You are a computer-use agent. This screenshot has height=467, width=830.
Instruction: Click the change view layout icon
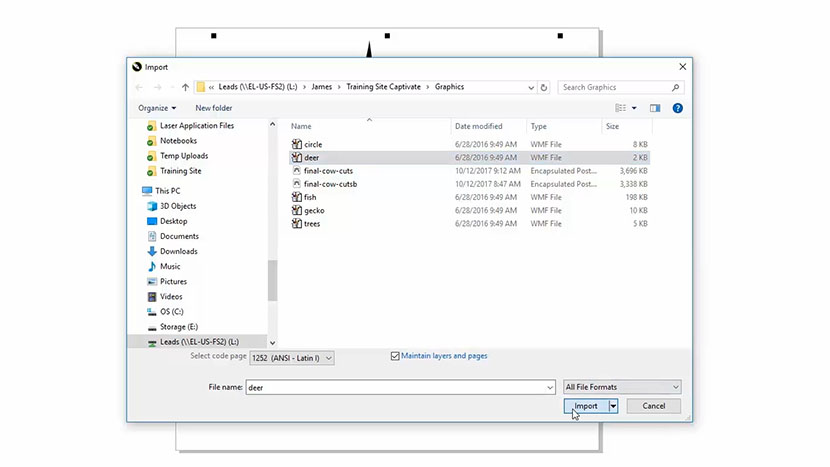622,108
